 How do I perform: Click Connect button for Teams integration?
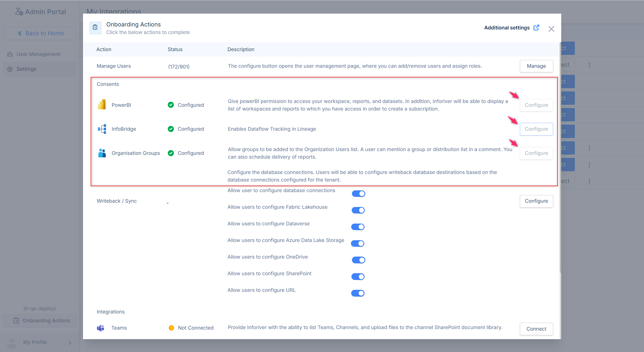[x=536, y=329]
